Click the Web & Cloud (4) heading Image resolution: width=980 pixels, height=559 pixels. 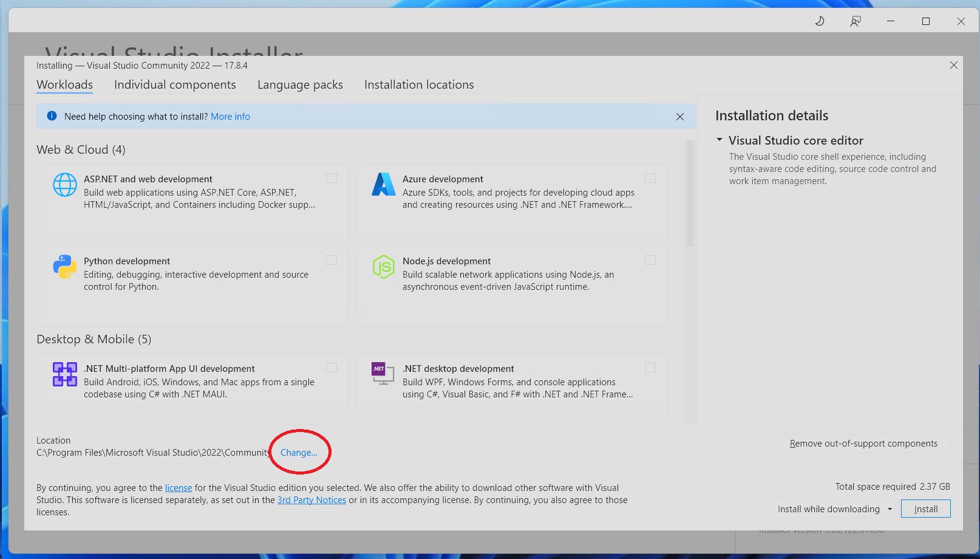click(81, 149)
